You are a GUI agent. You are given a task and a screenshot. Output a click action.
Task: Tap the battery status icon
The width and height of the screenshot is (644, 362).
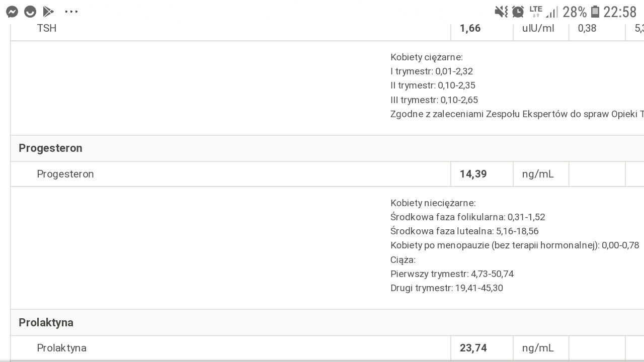click(x=595, y=12)
